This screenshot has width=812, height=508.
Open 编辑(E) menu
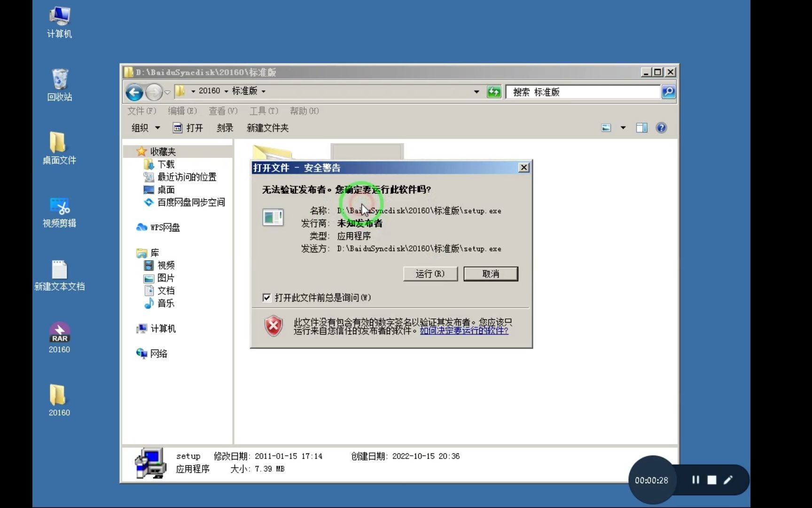(182, 111)
